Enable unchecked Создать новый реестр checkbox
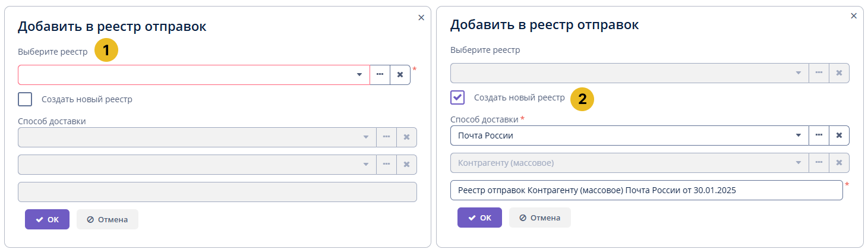Image resolution: width=868 pixels, height=252 pixels. [x=25, y=99]
